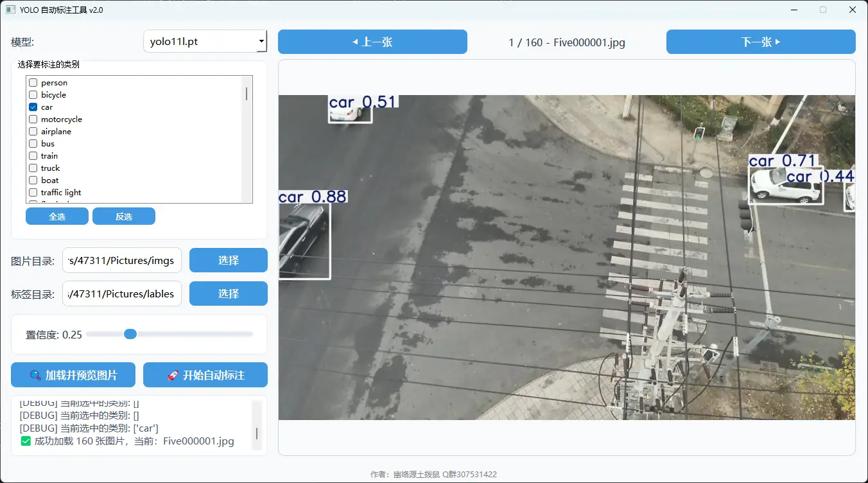Click the 标签目录 path input field
This screenshot has height=483, width=868.
[122, 294]
